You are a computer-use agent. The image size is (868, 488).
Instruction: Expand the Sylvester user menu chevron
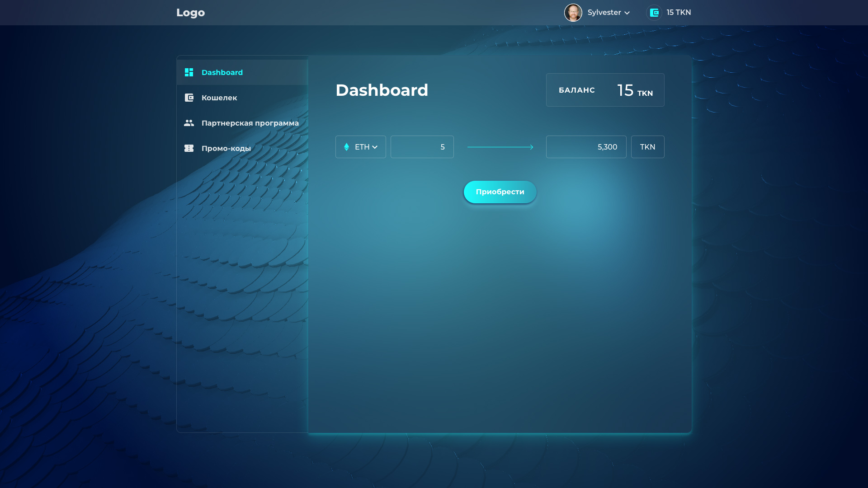click(x=627, y=13)
